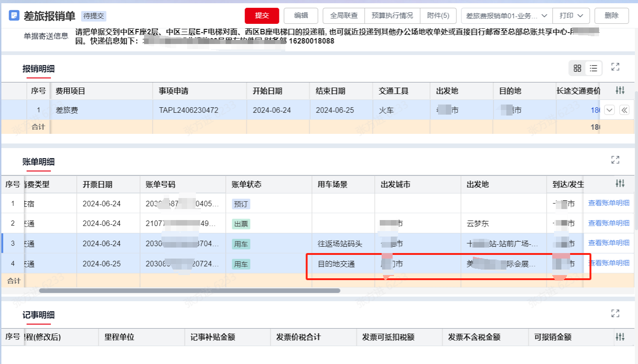Open the 差旅费报销单01 template dropdown
Screen dimensions: 638x364
(506, 16)
